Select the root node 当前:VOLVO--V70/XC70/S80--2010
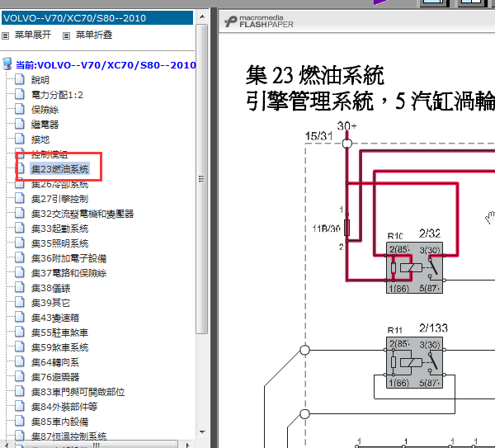 [106, 65]
